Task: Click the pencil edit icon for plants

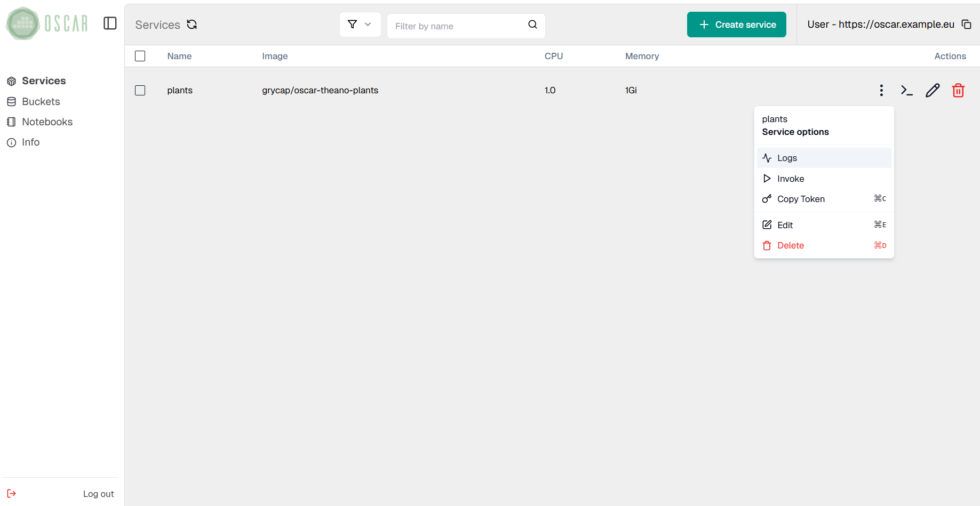Action: pos(932,91)
